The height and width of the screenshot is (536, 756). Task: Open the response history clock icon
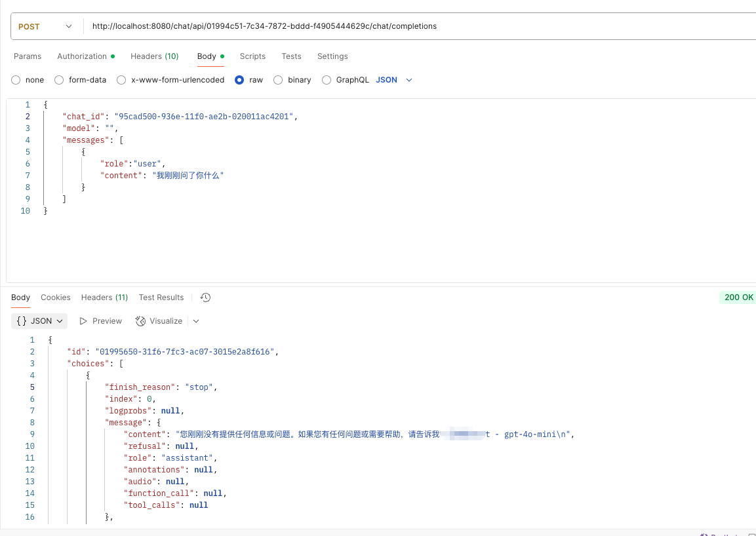tap(205, 297)
